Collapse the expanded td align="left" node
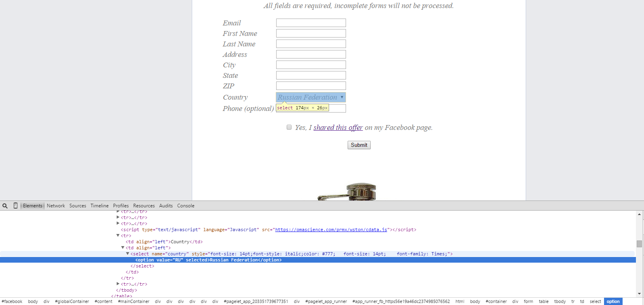Viewport: 644px width, 305px height. pyautogui.click(x=123, y=248)
